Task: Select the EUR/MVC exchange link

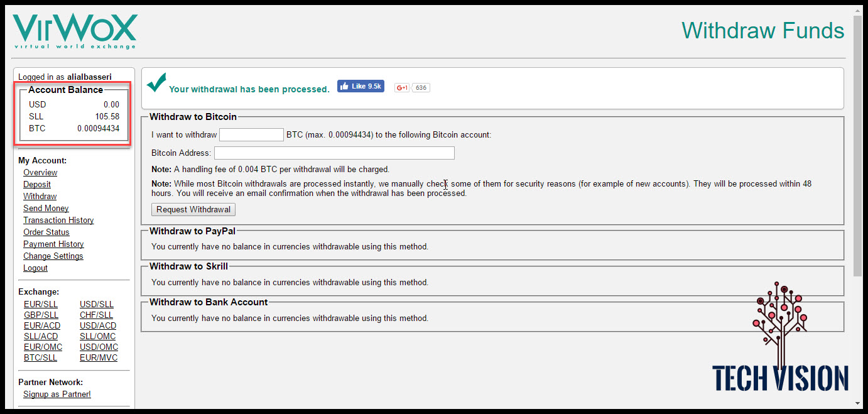Action: (99, 357)
